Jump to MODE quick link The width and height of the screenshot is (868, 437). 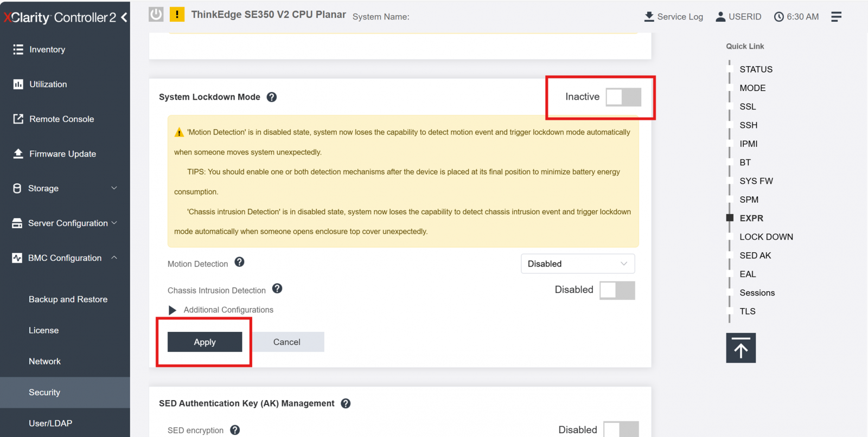tap(752, 88)
